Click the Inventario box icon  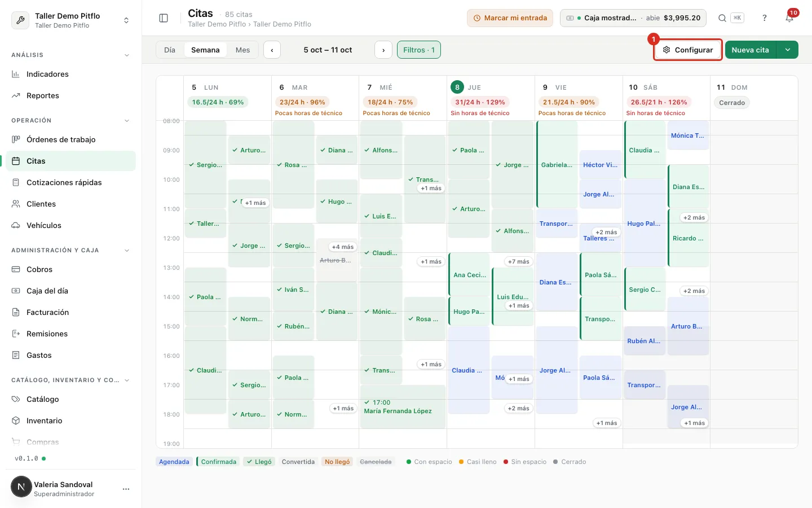click(x=16, y=421)
